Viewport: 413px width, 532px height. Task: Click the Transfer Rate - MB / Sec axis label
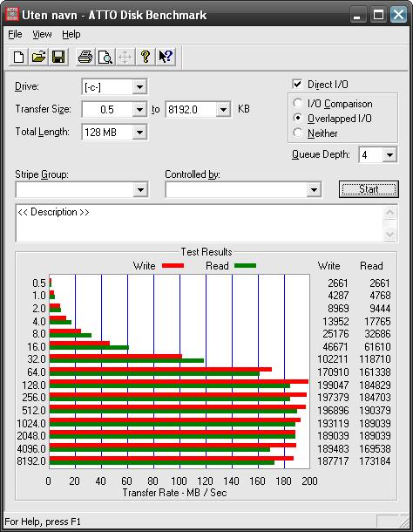(x=174, y=493)
